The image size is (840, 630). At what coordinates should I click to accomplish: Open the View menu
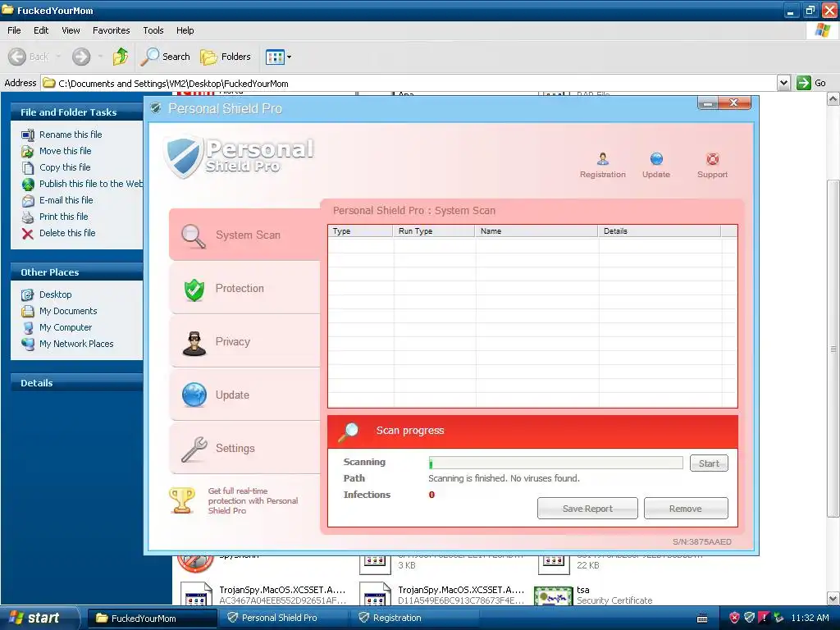tap(71, 30)
